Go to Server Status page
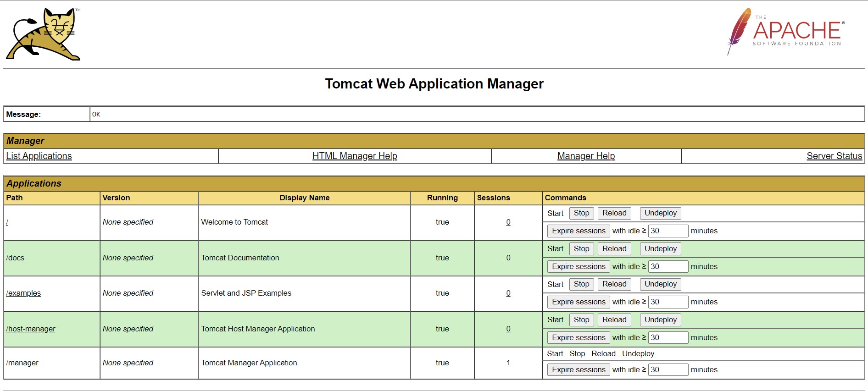 (x=834, y=156)
